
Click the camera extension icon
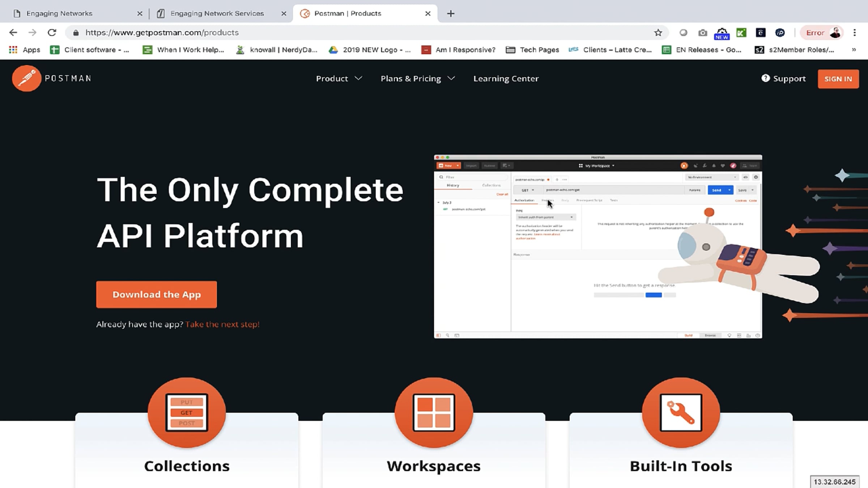[x=702, y=33]
